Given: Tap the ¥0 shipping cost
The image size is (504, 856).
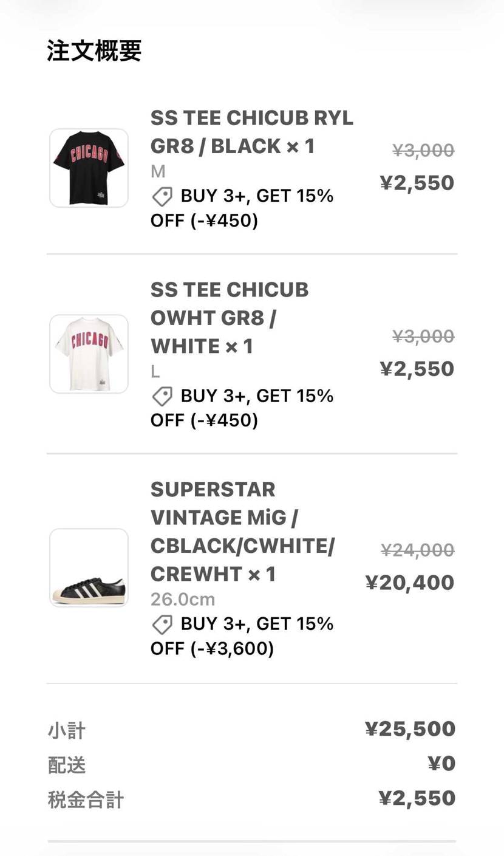Looking at the screenshot, I should click(x=441, y=764).
